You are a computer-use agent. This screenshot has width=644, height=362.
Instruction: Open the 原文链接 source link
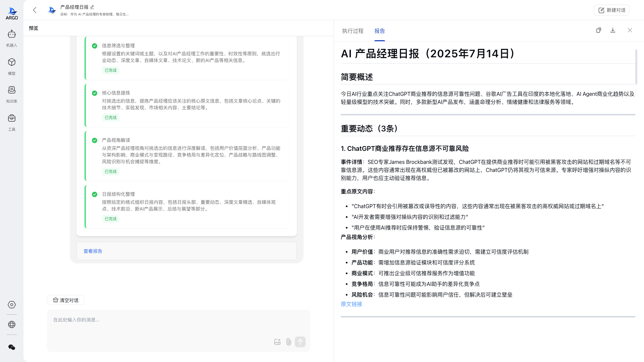[352, 304]
